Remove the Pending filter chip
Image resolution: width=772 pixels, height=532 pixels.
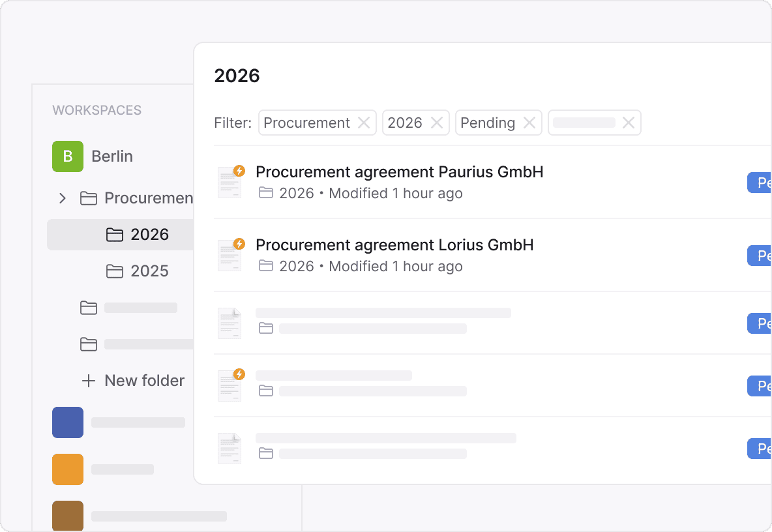click(529, 123)
